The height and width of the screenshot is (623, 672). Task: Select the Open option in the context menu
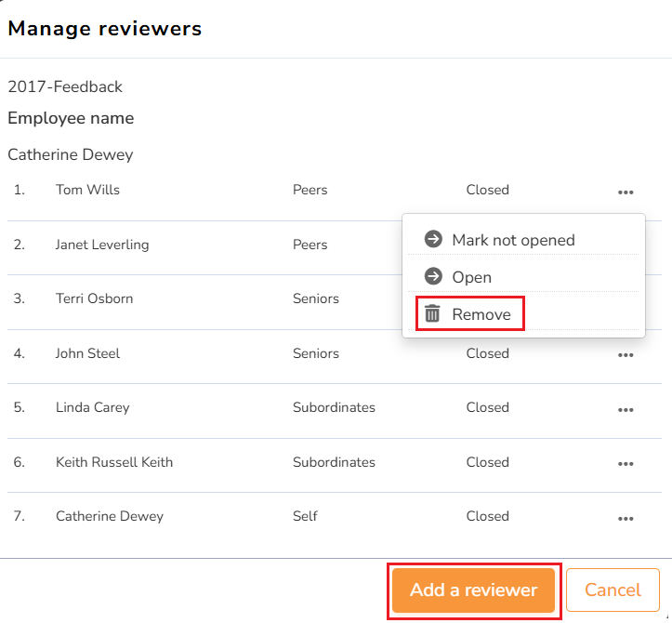click(471, 277)
